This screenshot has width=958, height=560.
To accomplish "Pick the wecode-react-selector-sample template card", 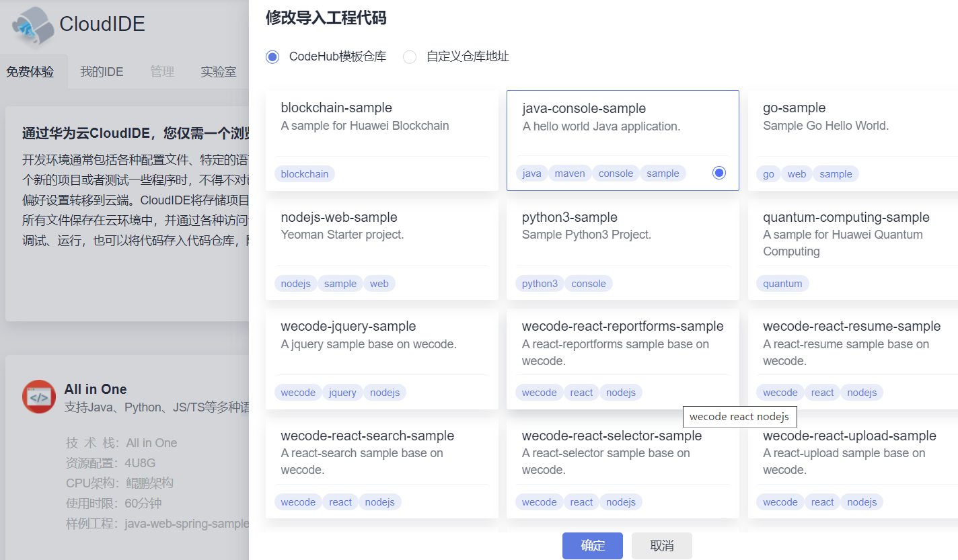I will click(x=623, y=469).
